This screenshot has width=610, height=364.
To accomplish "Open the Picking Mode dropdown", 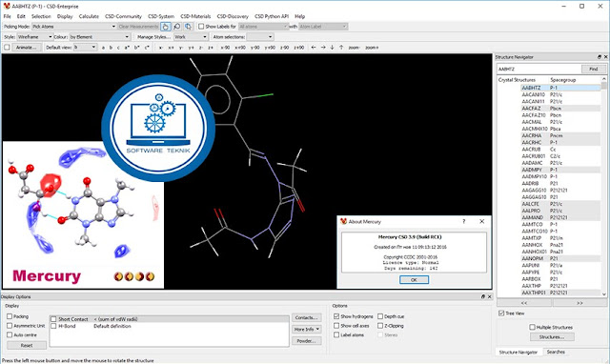I will point(74,27).
